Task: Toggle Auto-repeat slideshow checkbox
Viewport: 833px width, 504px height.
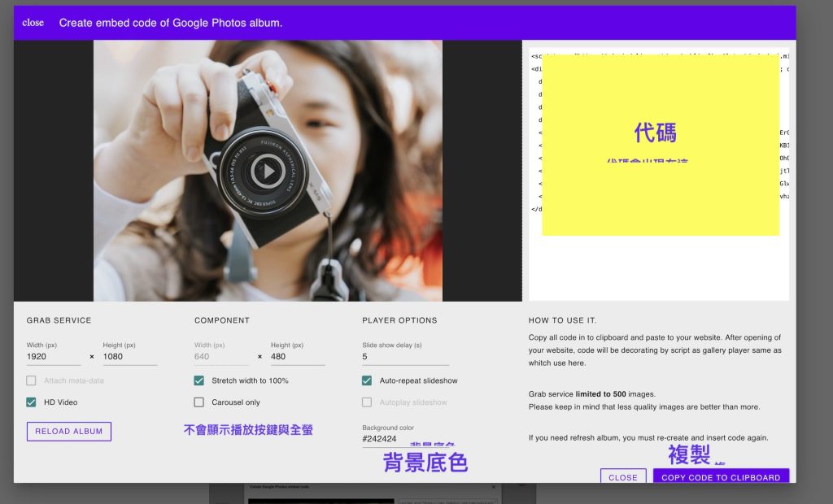Action: [367, 380]
